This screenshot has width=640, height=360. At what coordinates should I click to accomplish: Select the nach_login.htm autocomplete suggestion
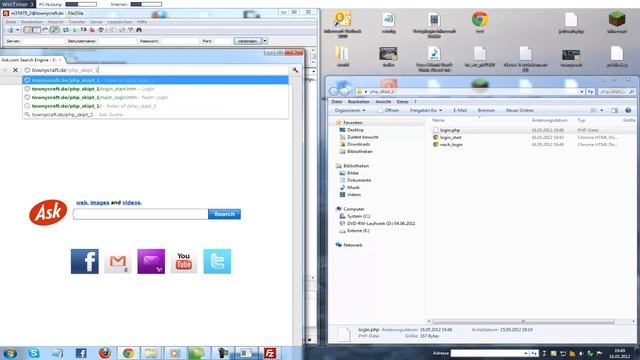pos(155,97)
